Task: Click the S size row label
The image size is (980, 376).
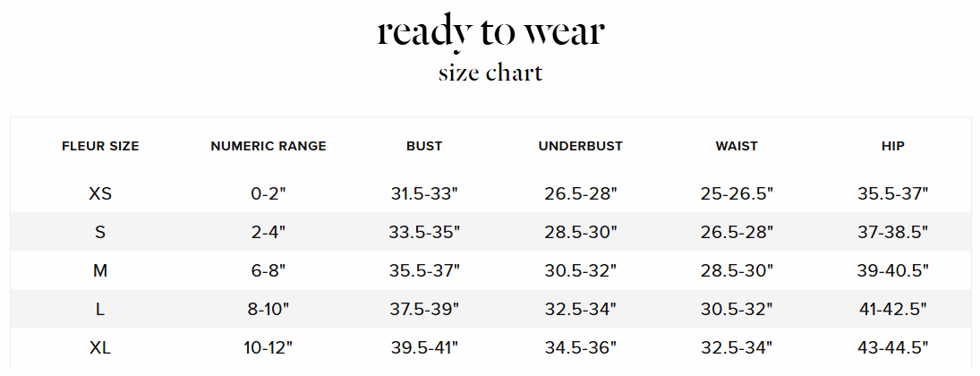Action: tap(100, 232)
